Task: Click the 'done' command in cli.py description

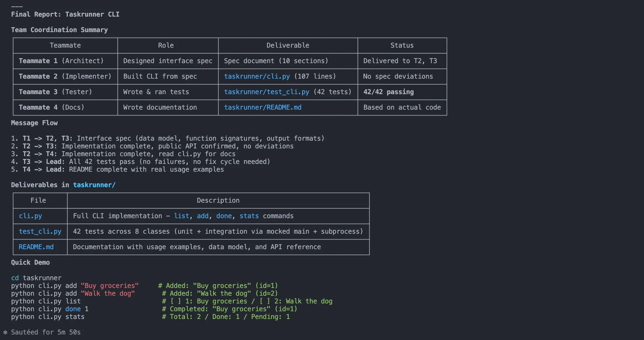Action: pos(224,216)
